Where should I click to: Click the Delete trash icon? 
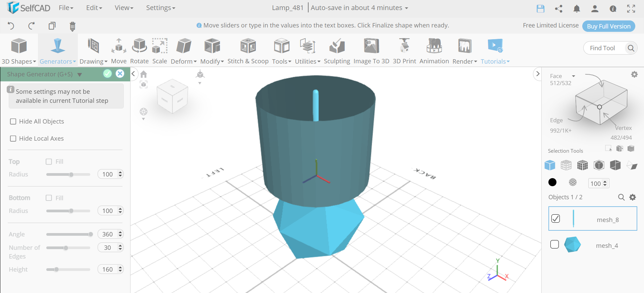tap(72, 26)
